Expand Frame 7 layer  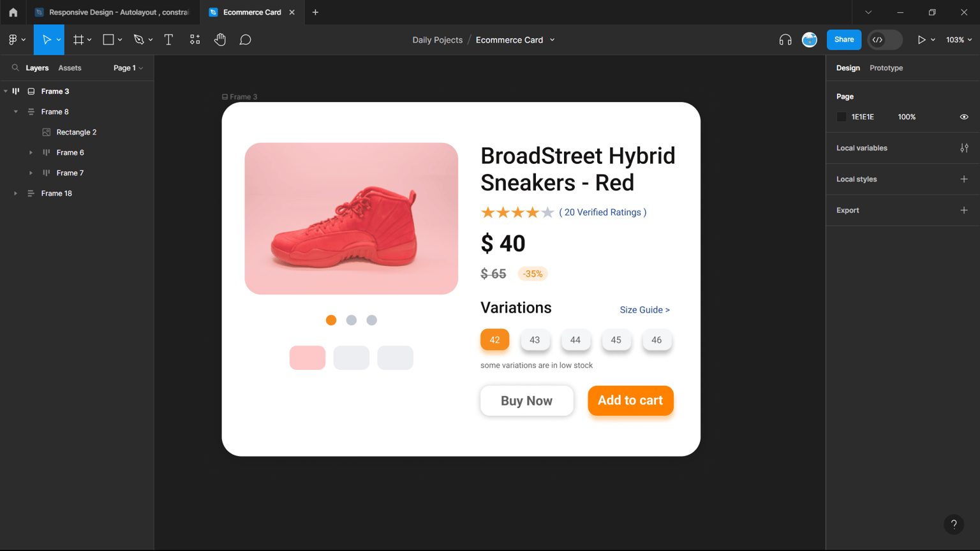point(31,173)
